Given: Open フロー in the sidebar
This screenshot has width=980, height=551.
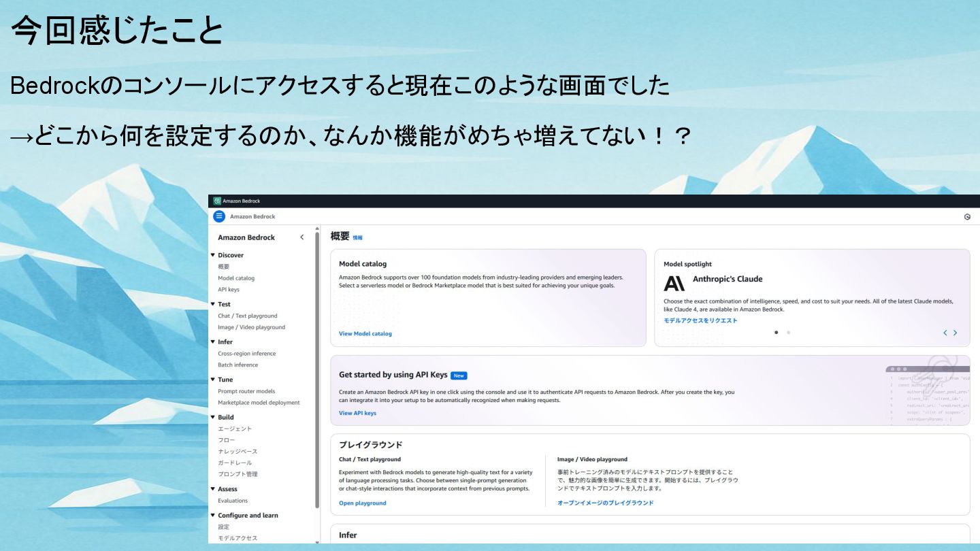Looking at the screenshot, I should click(x=227, y=440).
